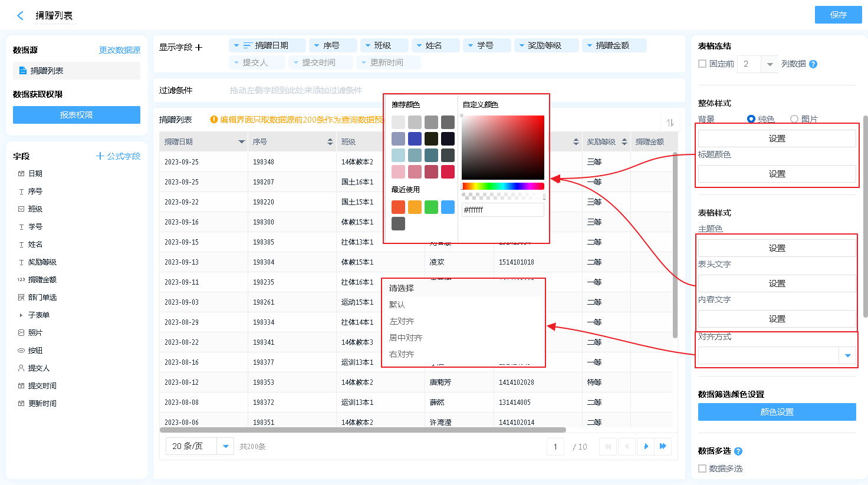Jump to the last page arrow
The height and width of the screenshot is (485, 868).
coord(663,447)
